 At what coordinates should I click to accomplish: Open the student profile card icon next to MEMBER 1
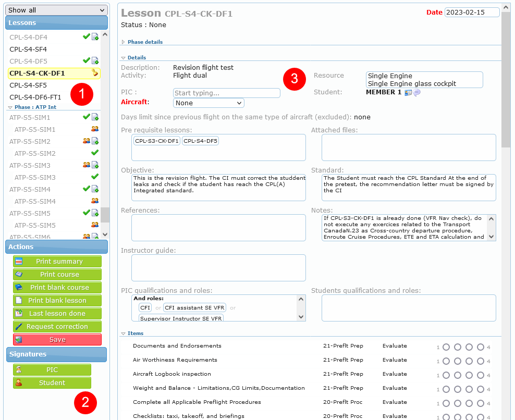click(408, 93)
